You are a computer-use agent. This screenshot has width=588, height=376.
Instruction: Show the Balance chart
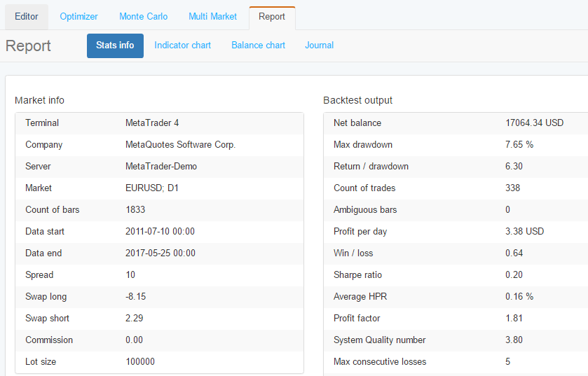coord(258,46)
